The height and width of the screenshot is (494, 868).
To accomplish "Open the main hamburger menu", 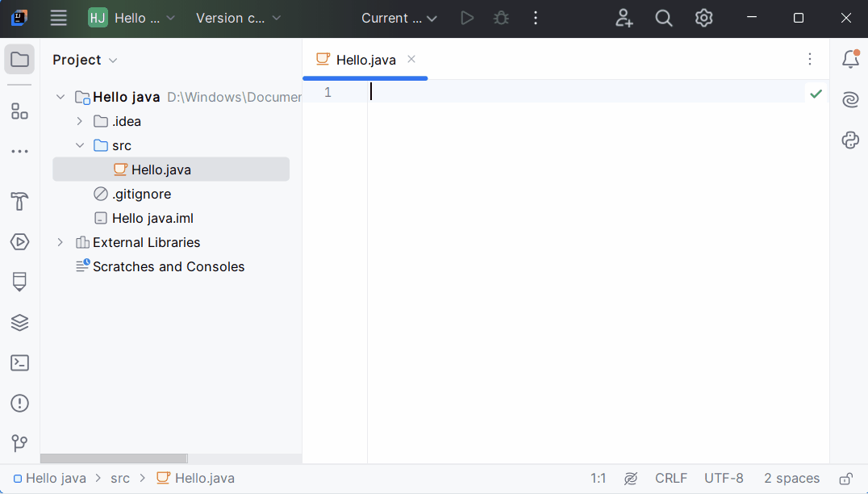I will (58, 18).
